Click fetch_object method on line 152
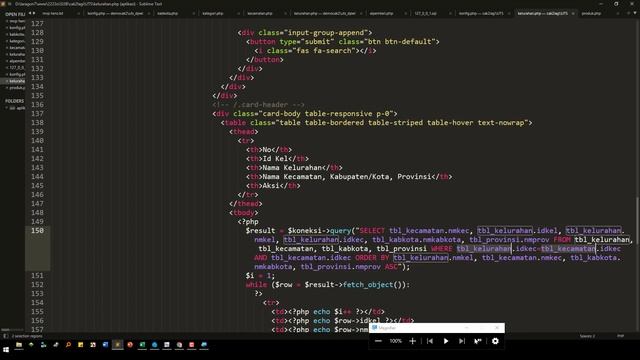 click(368, 284)
